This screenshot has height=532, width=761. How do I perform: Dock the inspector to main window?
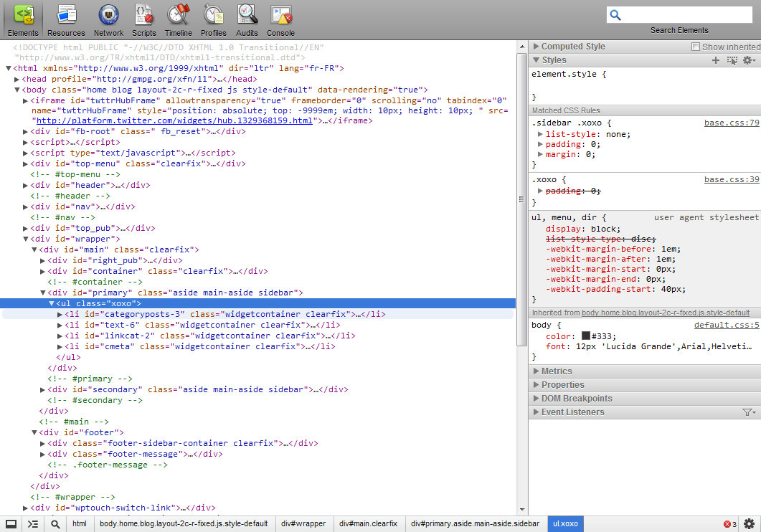click(x=11, y=524)
